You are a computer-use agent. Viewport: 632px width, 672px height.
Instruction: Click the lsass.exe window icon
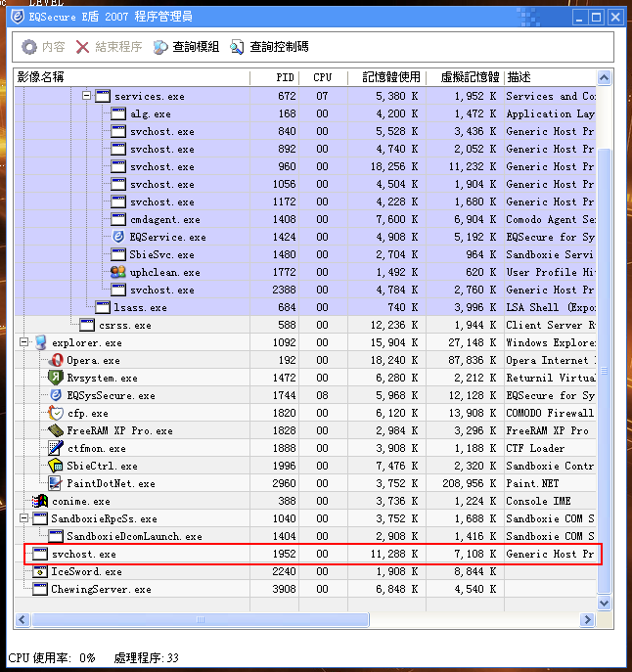pos(103,307)
